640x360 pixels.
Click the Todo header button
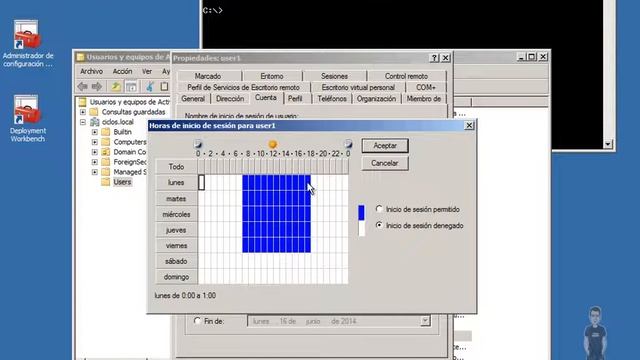pyautogui.click(x=176, y=167)
